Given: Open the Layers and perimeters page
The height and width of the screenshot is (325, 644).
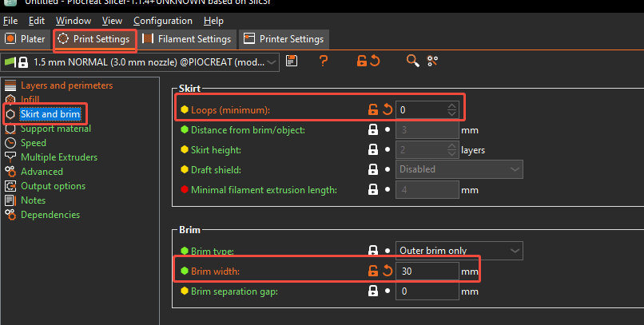Looking at the screenshot, I should [x=66, y=85].
